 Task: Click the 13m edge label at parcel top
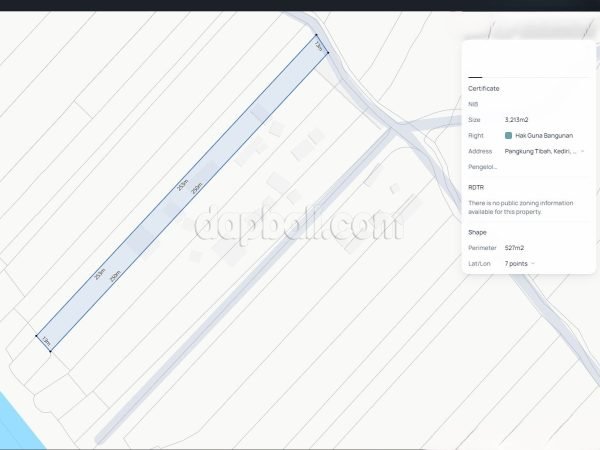[x=319, y=46]
